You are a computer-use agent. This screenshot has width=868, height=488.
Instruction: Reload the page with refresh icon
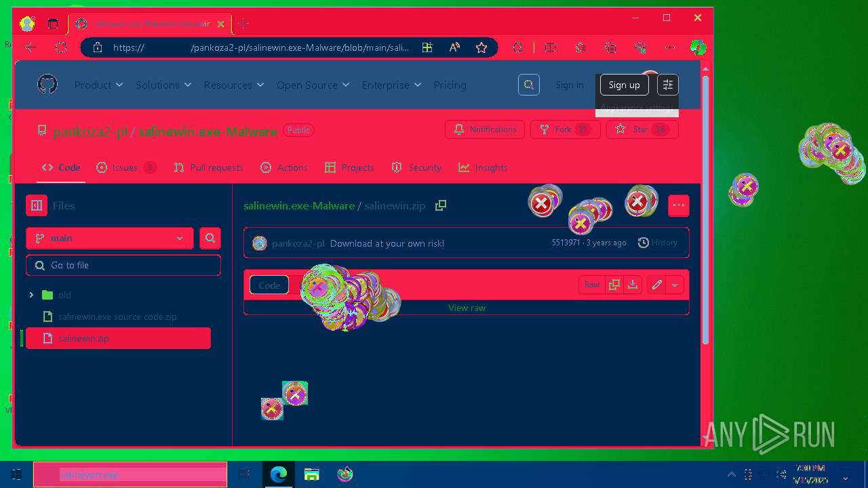point(61,47)
